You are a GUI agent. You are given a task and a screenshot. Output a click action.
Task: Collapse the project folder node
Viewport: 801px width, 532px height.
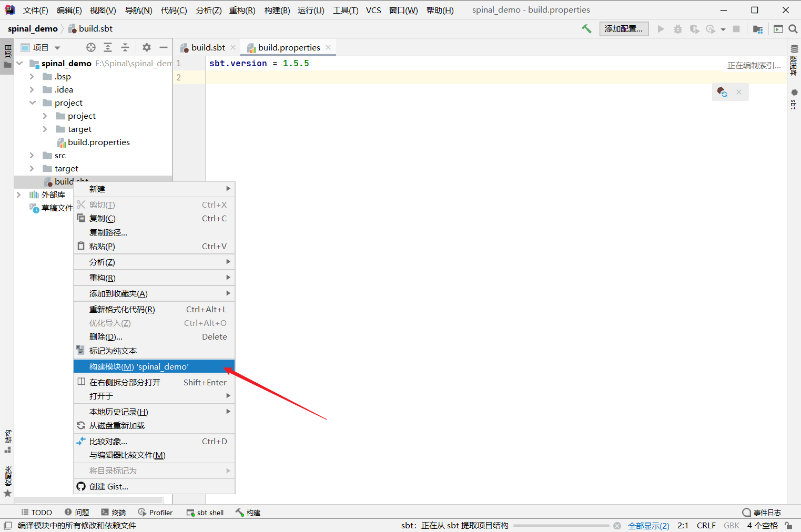(34, 103)
